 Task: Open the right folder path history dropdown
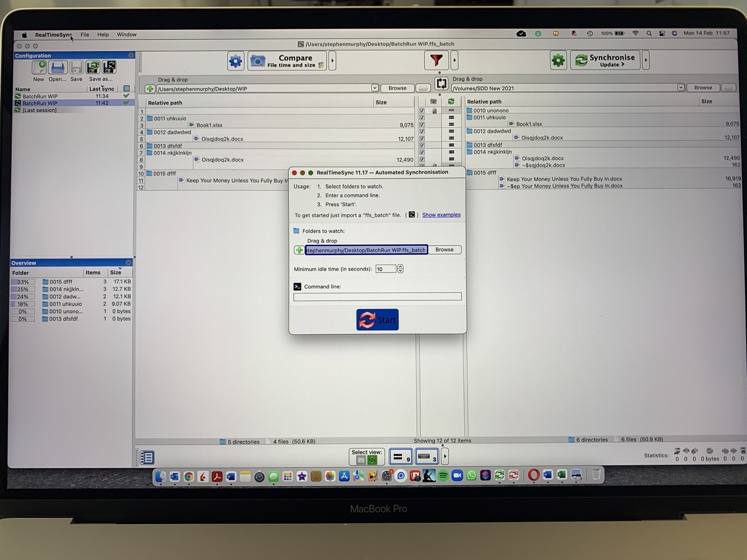(680, 87)
